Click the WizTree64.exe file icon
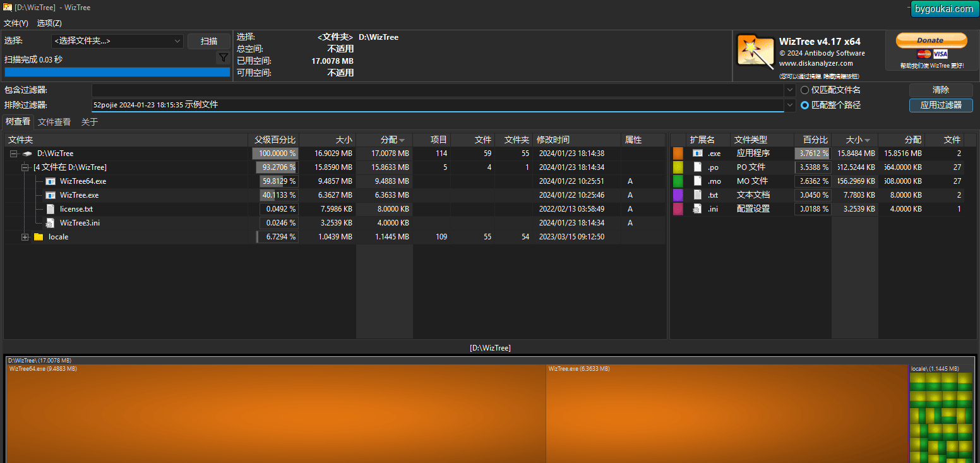This screenshot has height=463, width=980. coord(51,181)
